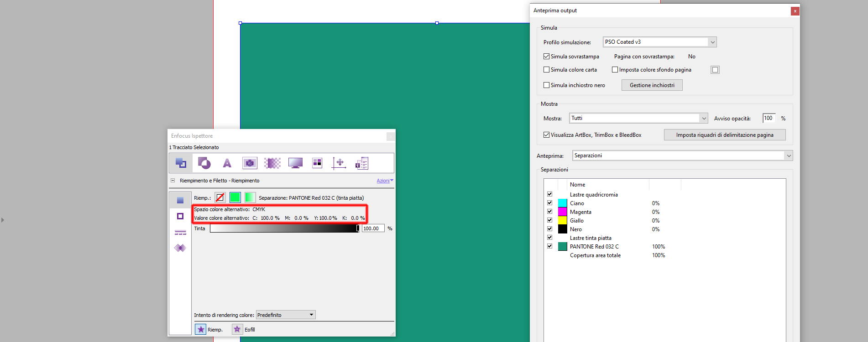This screenshot has width=868, height=342.
Task: Click the page background color swatch box
Action: pos(715,70)
